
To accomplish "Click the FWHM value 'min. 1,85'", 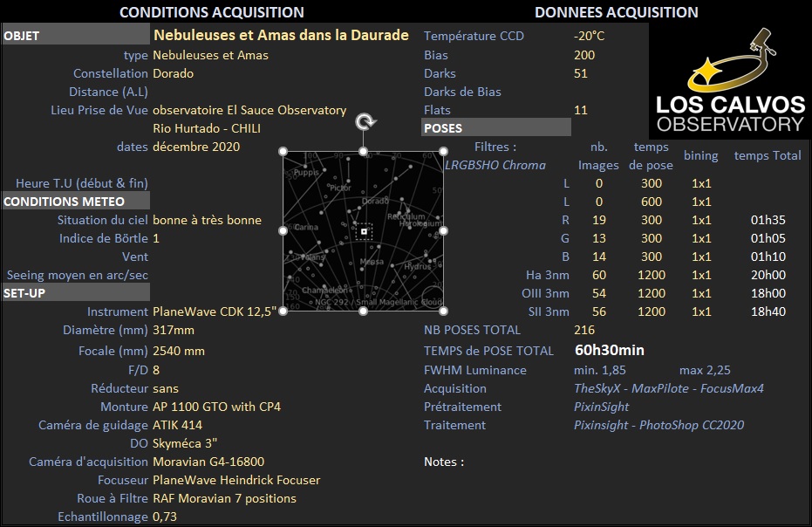I will [600, 370].
